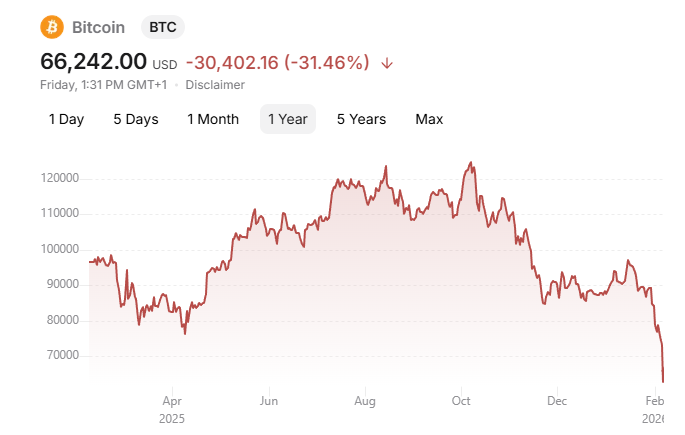Click the Aug label on time axis
This screenshot has height=435, width=685.
click(364, 401)
